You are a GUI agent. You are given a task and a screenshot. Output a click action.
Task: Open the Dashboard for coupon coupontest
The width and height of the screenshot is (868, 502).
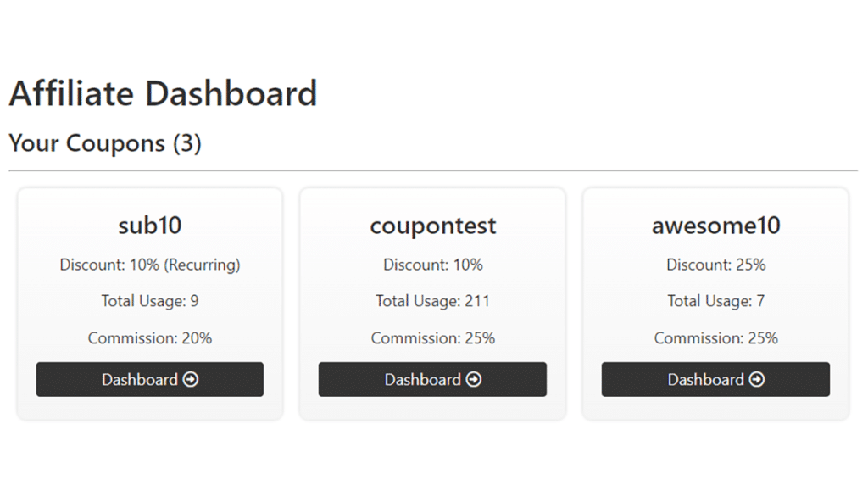(x=432, y=380)
